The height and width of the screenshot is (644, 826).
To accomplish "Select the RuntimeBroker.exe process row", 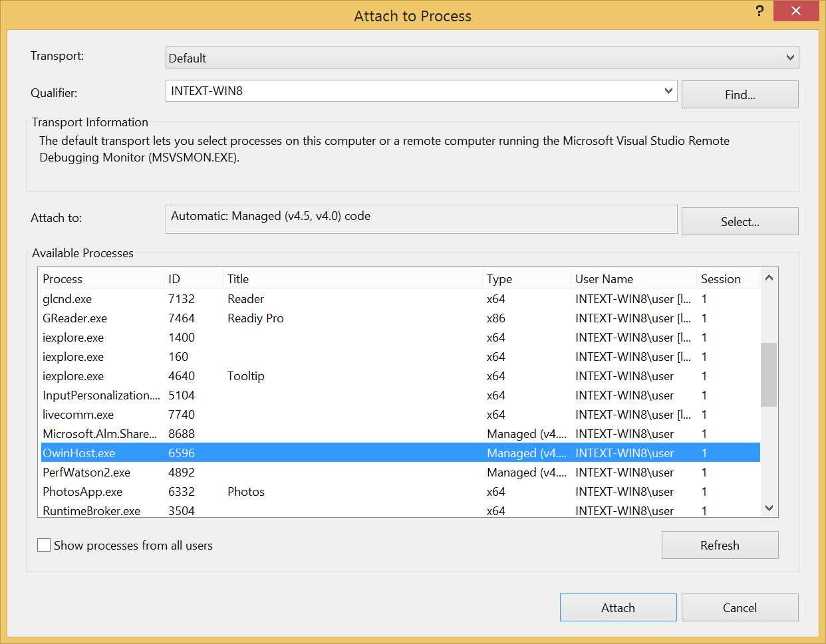I will coord(399,510).
